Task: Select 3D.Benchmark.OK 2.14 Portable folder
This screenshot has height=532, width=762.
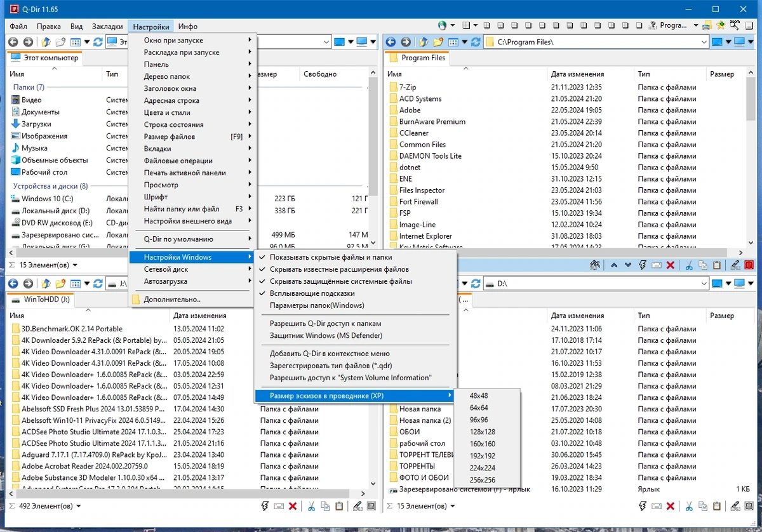Action: [x=72, y=329]
